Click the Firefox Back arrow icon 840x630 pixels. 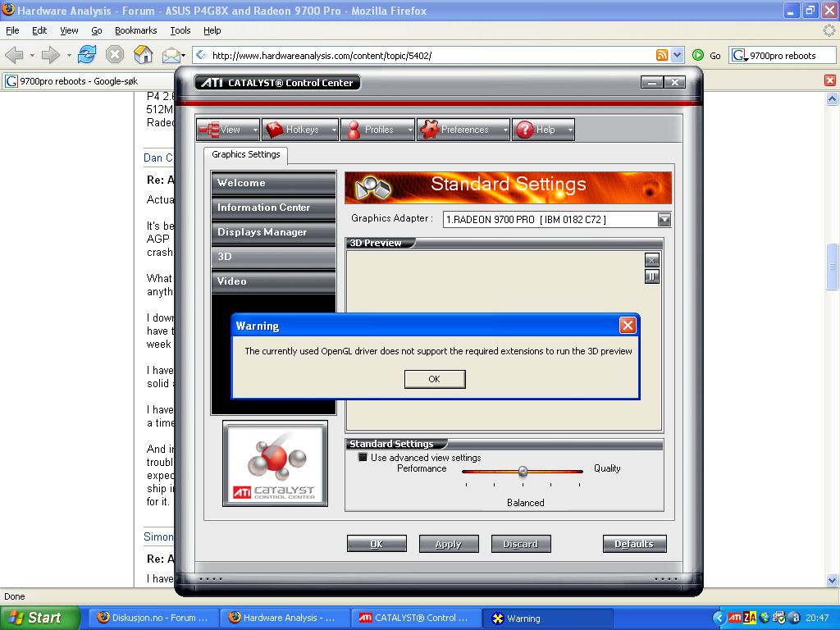(x=14, y=55)
